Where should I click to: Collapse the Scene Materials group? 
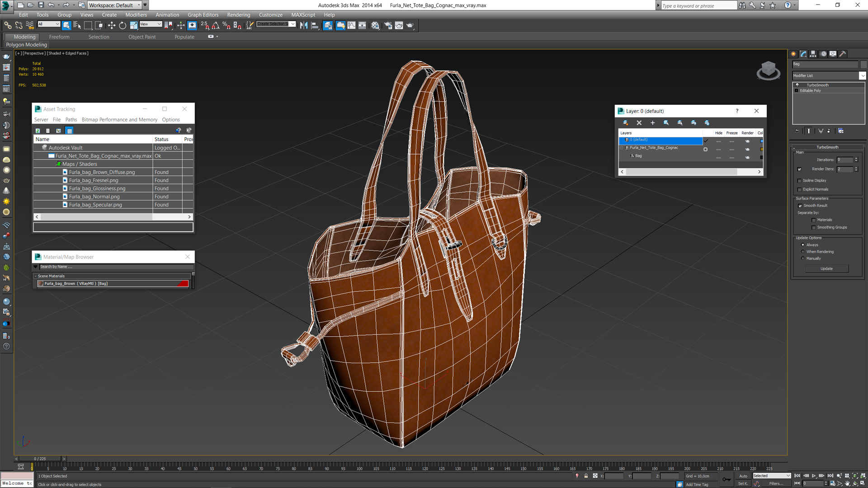tap(36, 276)
